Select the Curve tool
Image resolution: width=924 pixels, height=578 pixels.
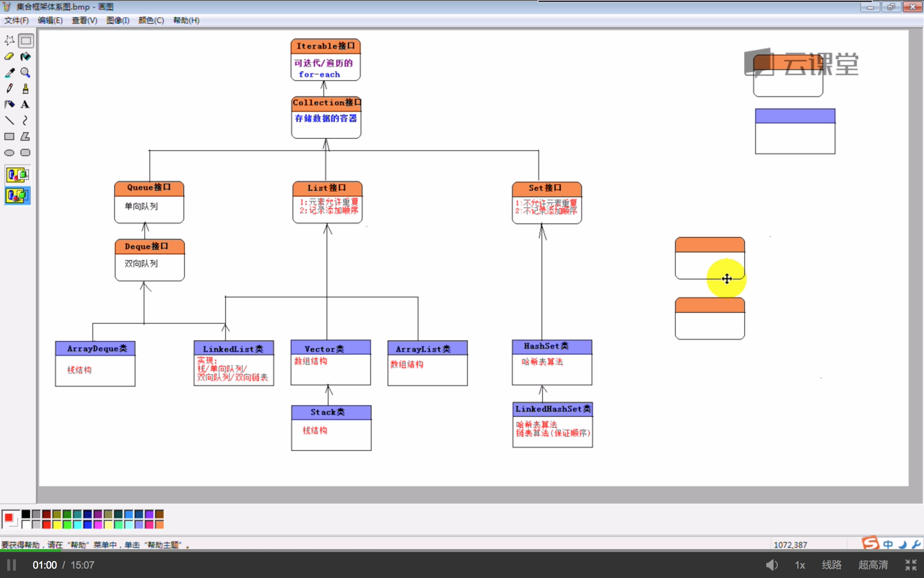coord(26,120)
